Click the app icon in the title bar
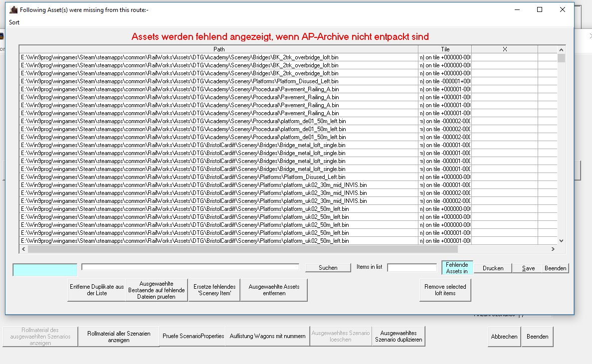The height and width of the screenshot is (364, 592). [x=13, y=9]
